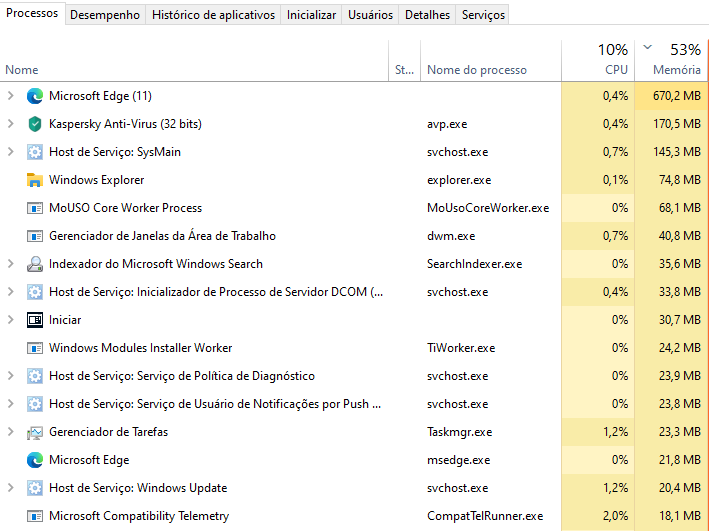Image resolution: width=709 pixels, height=531 pixels.
Task: Click the Push notifications service gear icon
Action: (x=35, y=404)
